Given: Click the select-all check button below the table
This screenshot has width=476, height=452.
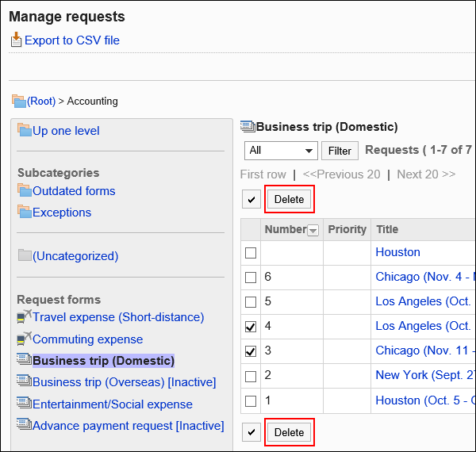Looking at the screenshot, I should [251, 432].
